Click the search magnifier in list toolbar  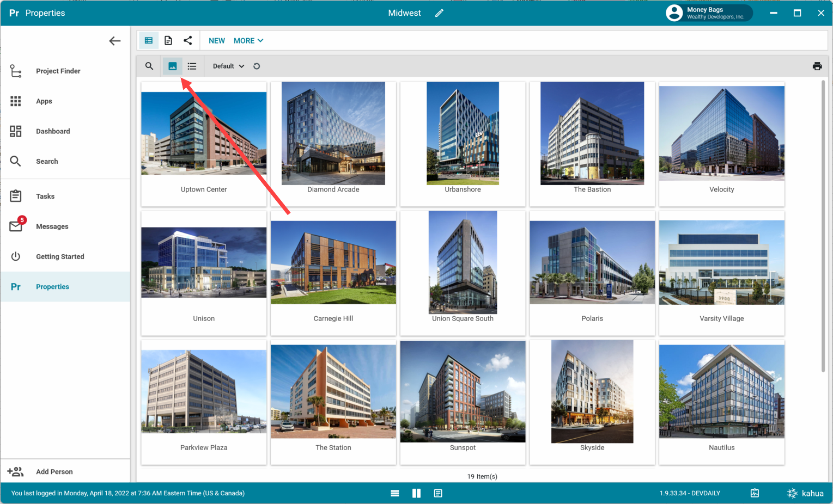(149, 66)
